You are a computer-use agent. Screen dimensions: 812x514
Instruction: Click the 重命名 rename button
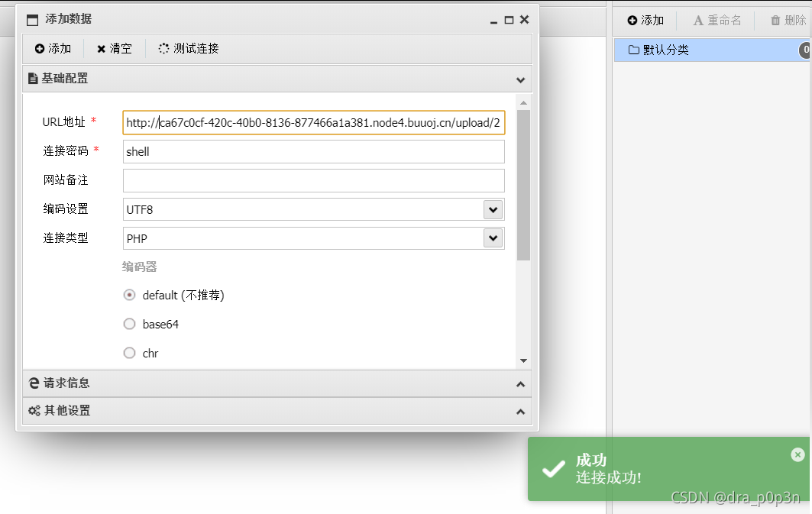tap(717, 21)
